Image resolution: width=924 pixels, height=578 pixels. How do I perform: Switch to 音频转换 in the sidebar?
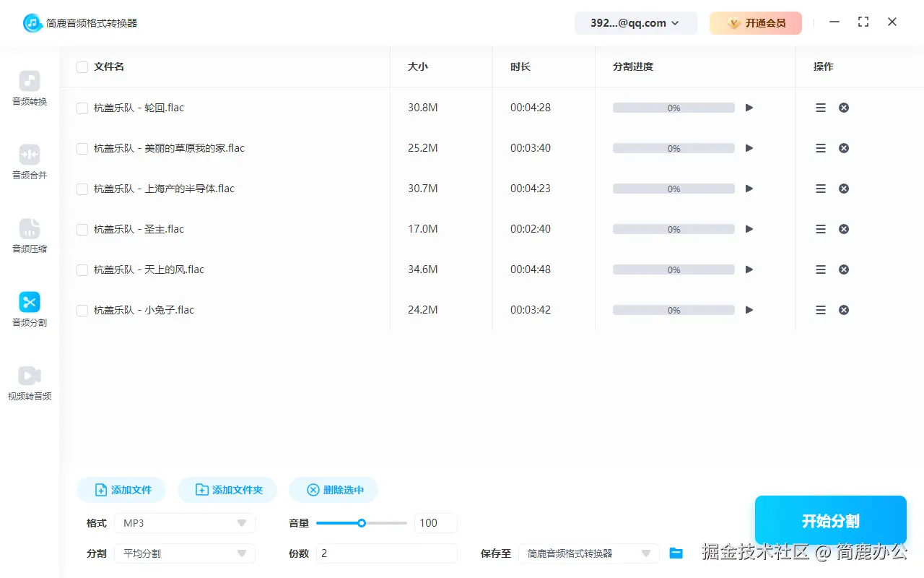click(30, 88)
